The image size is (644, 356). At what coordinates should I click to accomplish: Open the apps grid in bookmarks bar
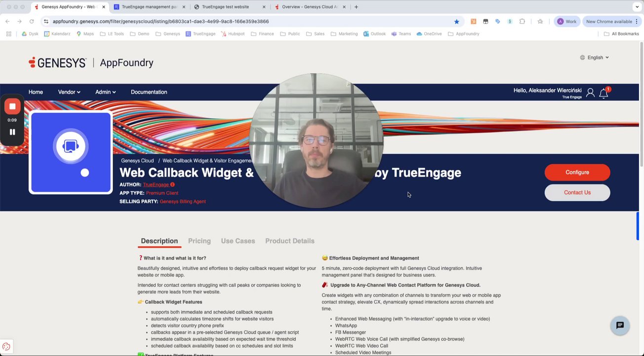point(8,34)
